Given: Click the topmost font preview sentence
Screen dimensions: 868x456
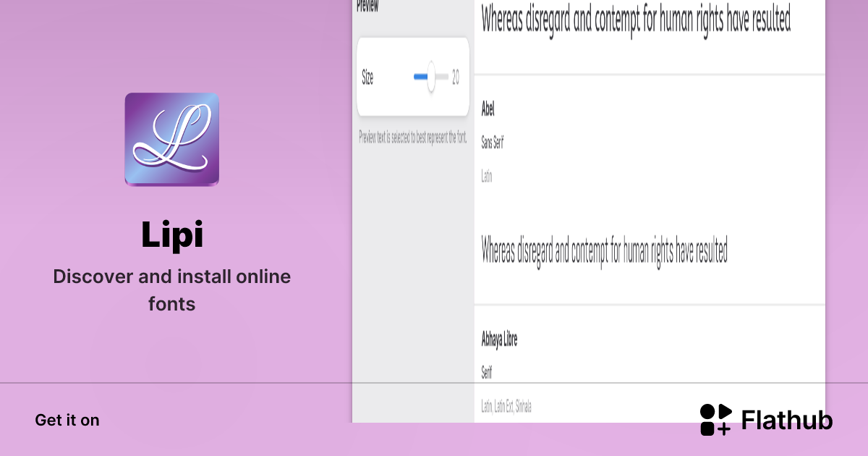Looking at the screenshot, I should pos(636,20).
